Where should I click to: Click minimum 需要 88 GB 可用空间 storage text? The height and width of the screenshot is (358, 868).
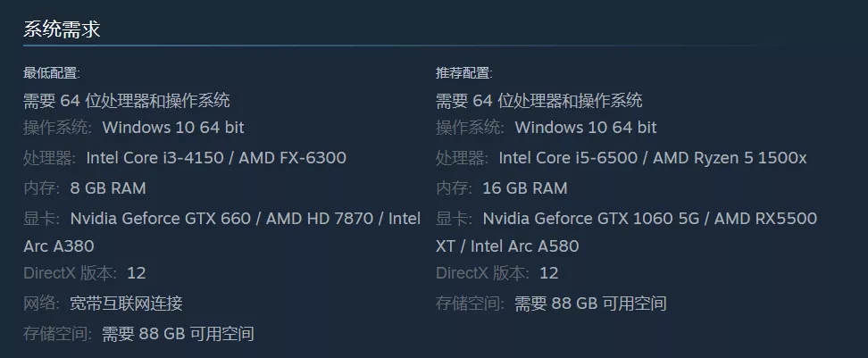coord(178,334)
